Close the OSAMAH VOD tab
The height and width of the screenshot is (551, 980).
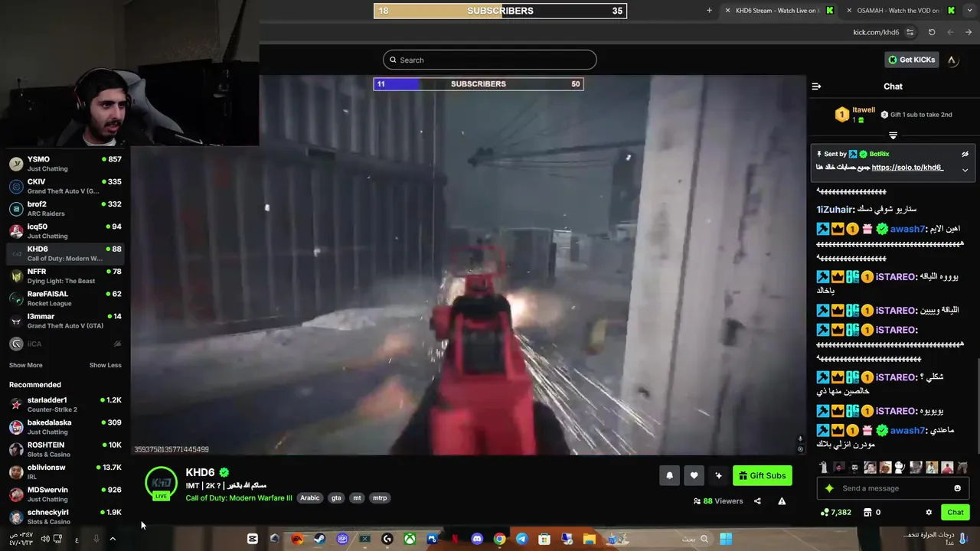[x=849, y=11]
